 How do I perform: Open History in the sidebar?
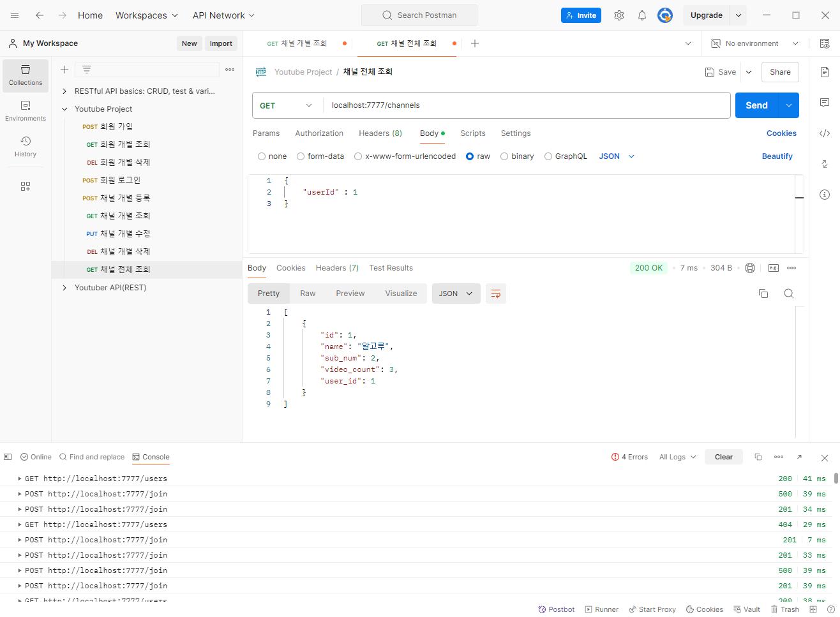[26, 147]
